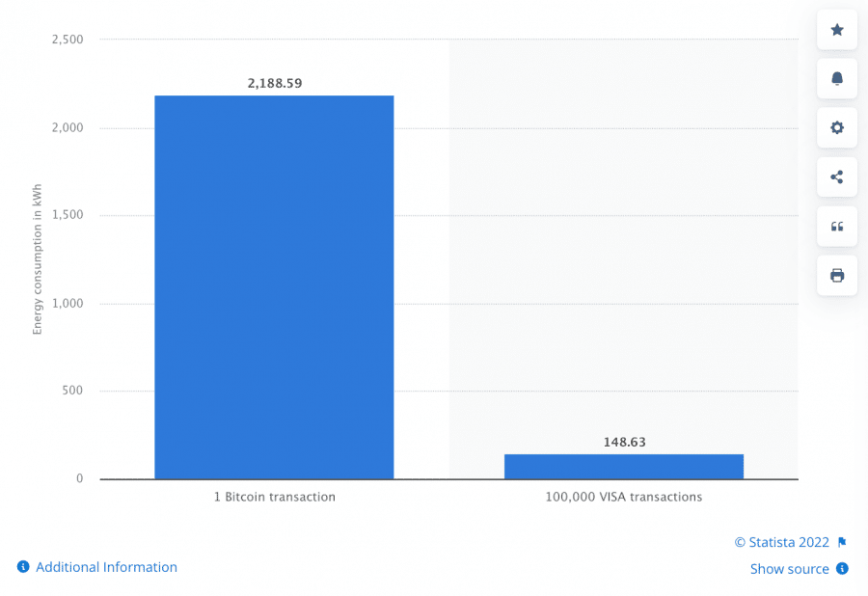Click the 2,500 y-axis tick label
The width and height of the screenshot is (868, 596).
coord(66,40)
